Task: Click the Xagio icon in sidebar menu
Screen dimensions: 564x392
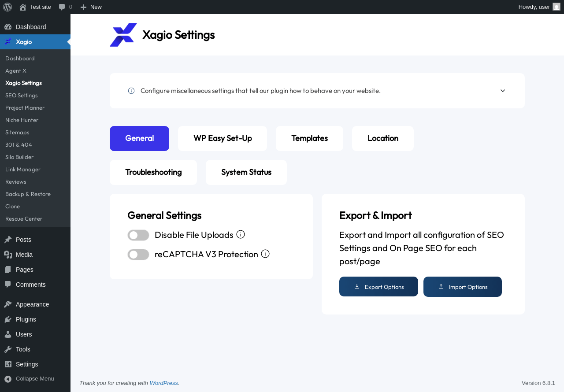Action: pyautogui.click(x=8, y=42)
